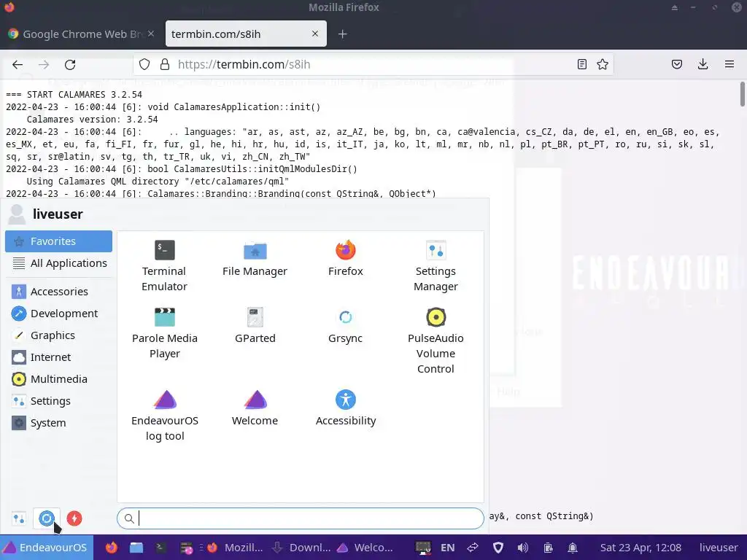
Task: Open Pocket save button
Action: coord(677,64)
